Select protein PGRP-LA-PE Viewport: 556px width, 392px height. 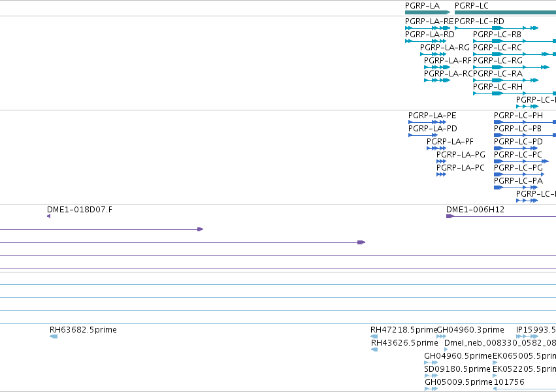[x=432, y=116]
